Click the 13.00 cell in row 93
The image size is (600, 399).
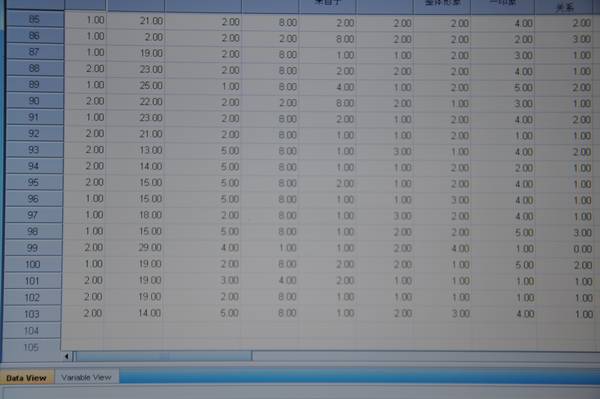[x=136, y=150]
